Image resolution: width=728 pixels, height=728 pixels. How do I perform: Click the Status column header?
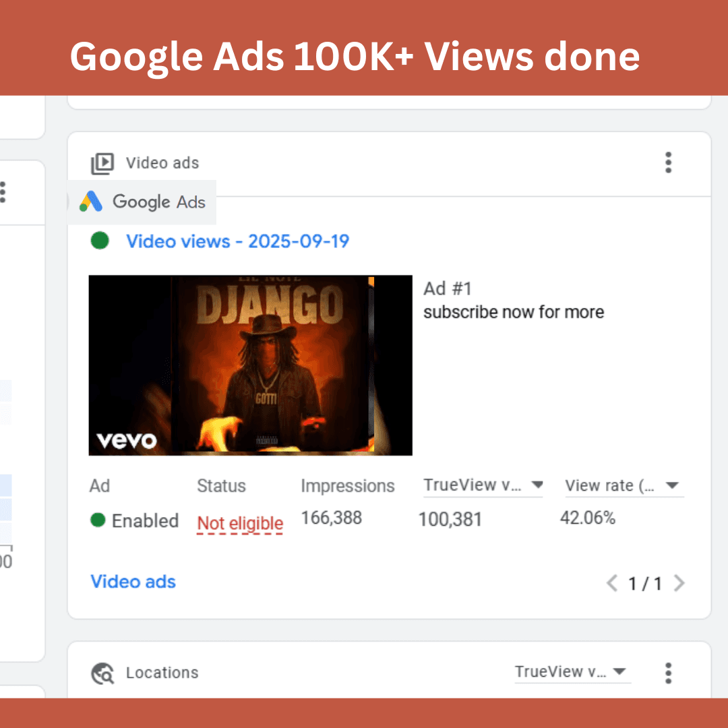coord(222,486)
